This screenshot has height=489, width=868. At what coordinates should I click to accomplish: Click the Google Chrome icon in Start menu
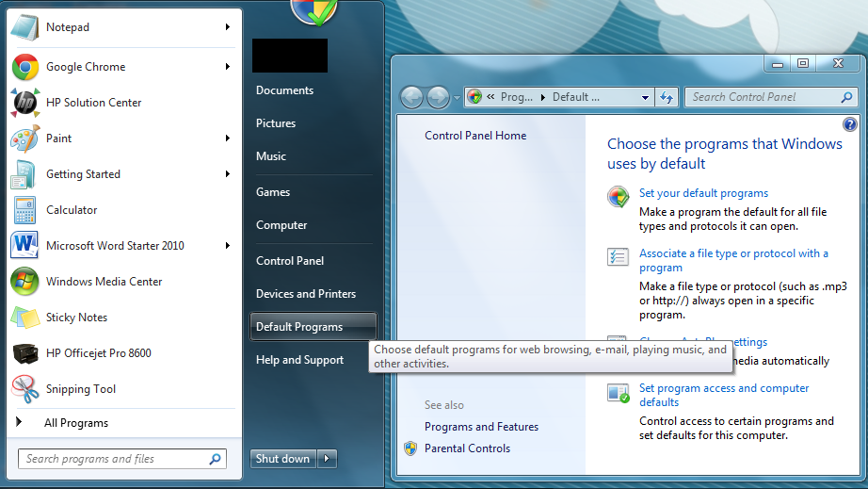click(x=24, y=67)
